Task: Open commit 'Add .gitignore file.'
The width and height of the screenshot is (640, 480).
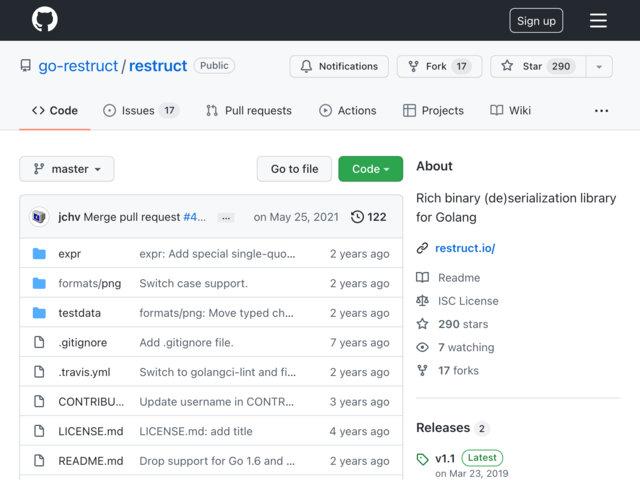Action: [x=187, y=342]
